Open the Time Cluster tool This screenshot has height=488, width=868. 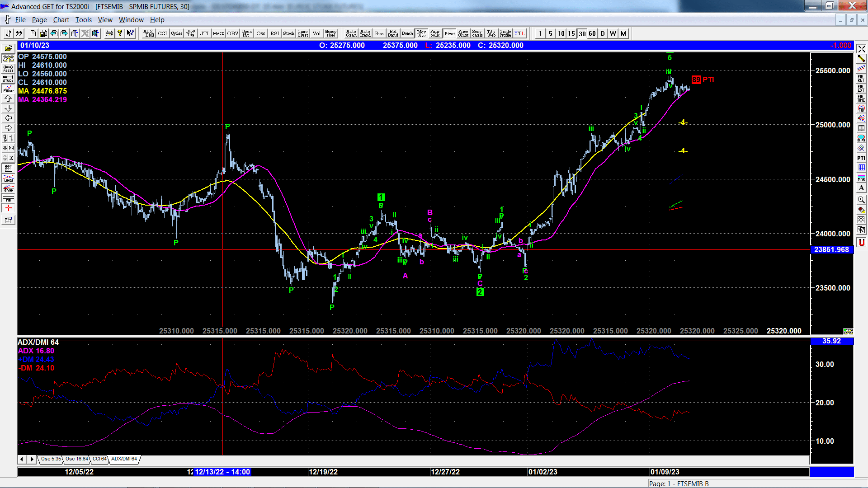(x=302, y=33)
